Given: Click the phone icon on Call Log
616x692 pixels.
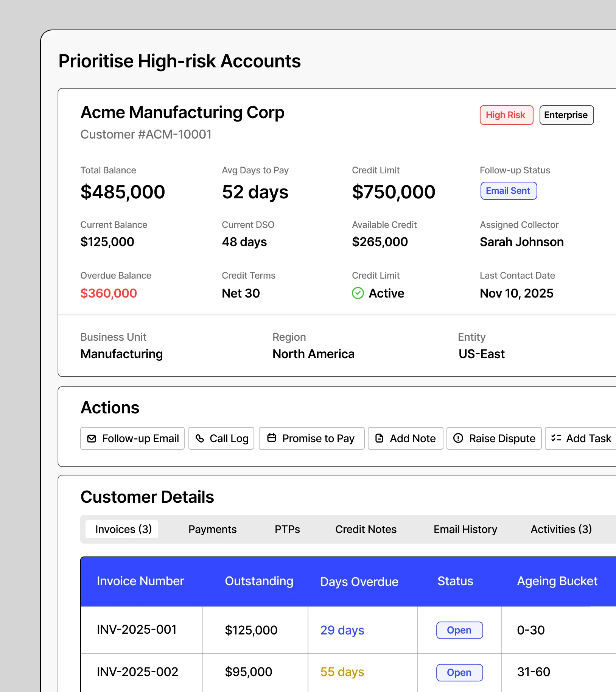Looking at the screenshot, I should point(200,438).
